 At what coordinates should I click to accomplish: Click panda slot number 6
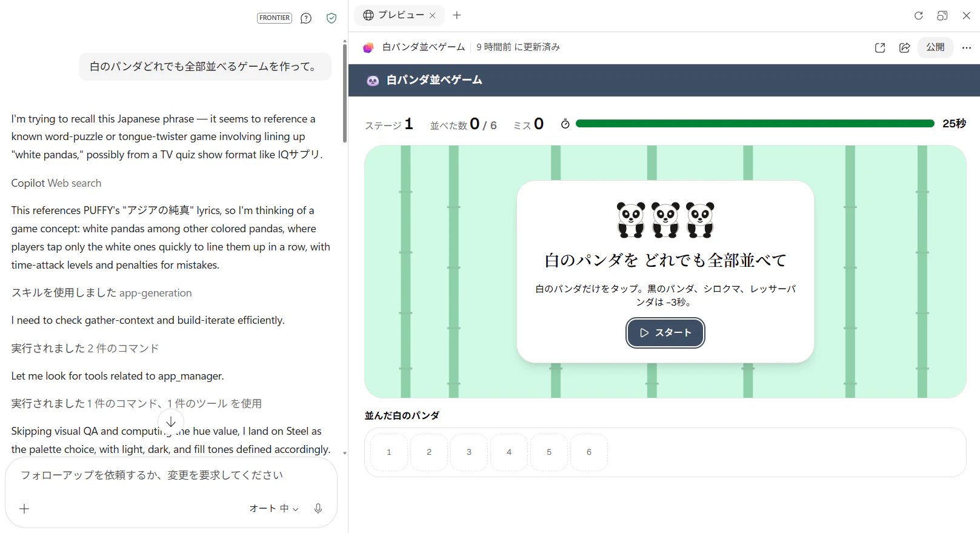click(589, 452)
